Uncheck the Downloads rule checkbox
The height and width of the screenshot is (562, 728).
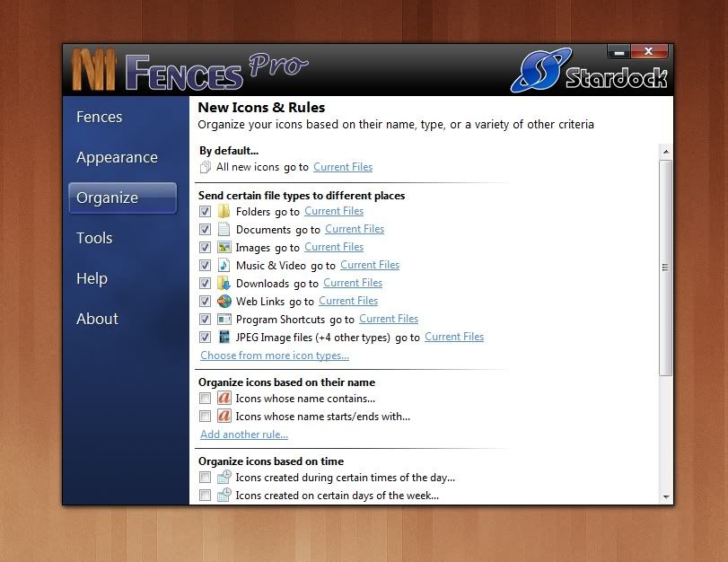pos(205,284)
